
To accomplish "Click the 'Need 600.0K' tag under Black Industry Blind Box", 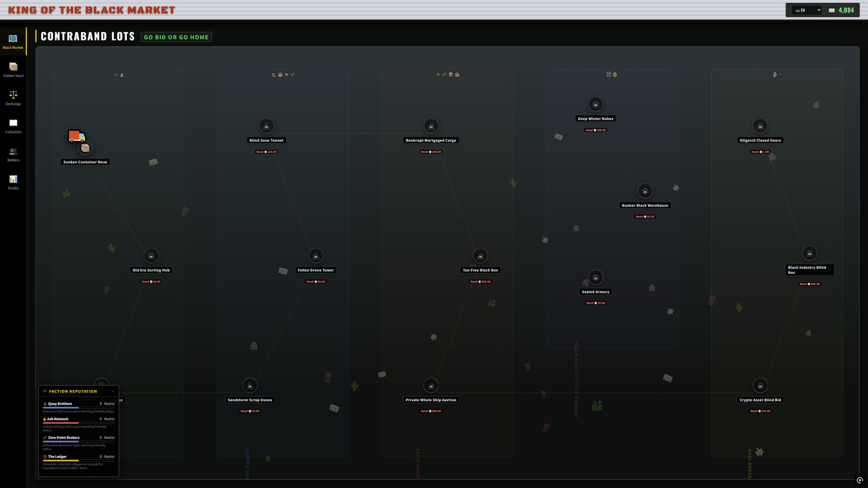I will 809,284.
